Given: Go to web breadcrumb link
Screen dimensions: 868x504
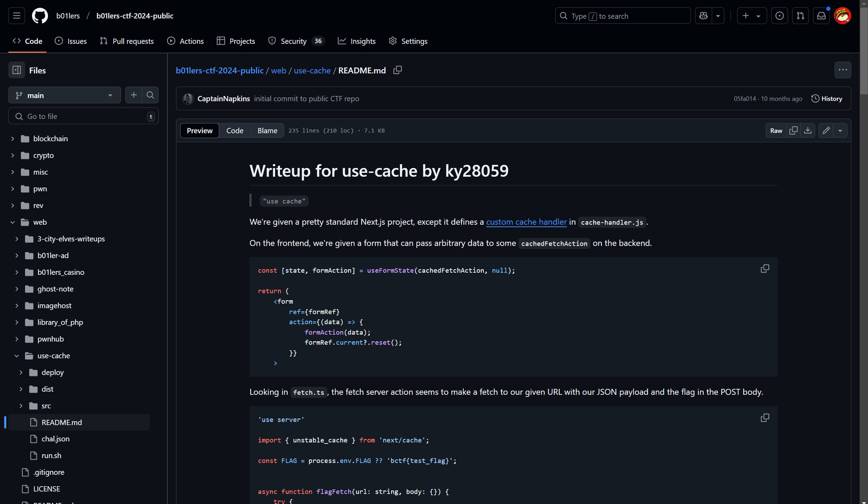Looking at the screenshot, I should pos(278,70).
